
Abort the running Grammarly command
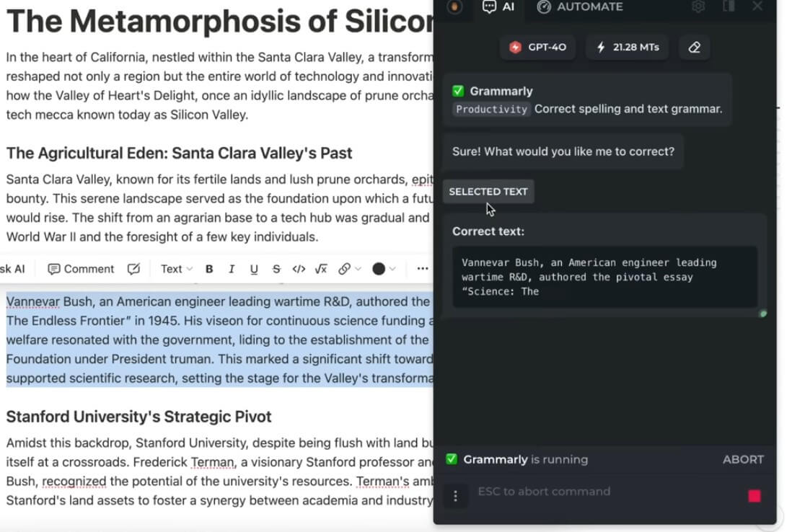(743, 460)
